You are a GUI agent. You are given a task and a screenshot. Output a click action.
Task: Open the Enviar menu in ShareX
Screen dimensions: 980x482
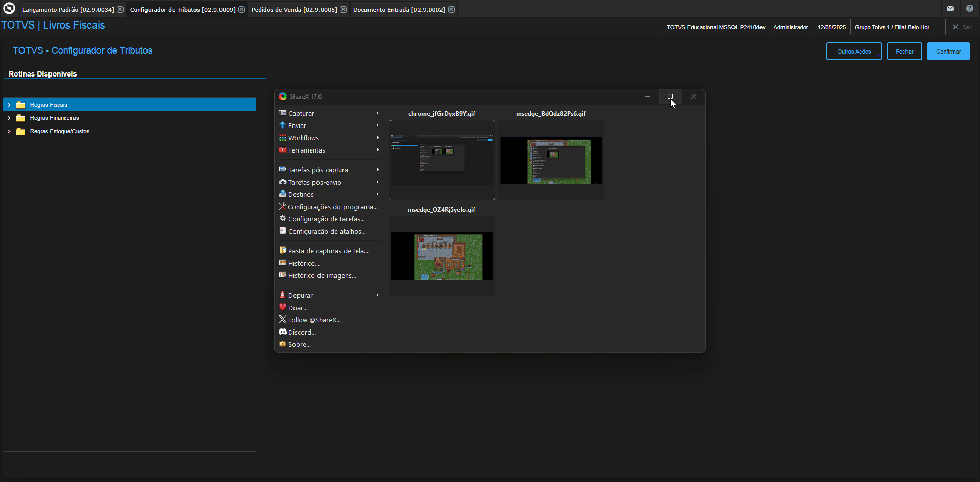(329, 125)
